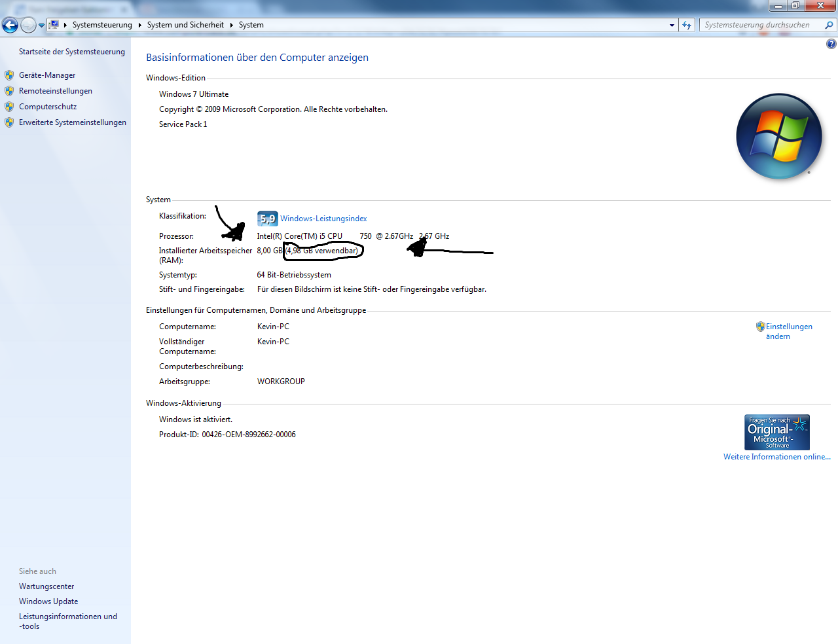The height and width of the screenshot is (644, 838).
Task: Open Leistungsinformationen und -tools link
Action: point(68,621)
